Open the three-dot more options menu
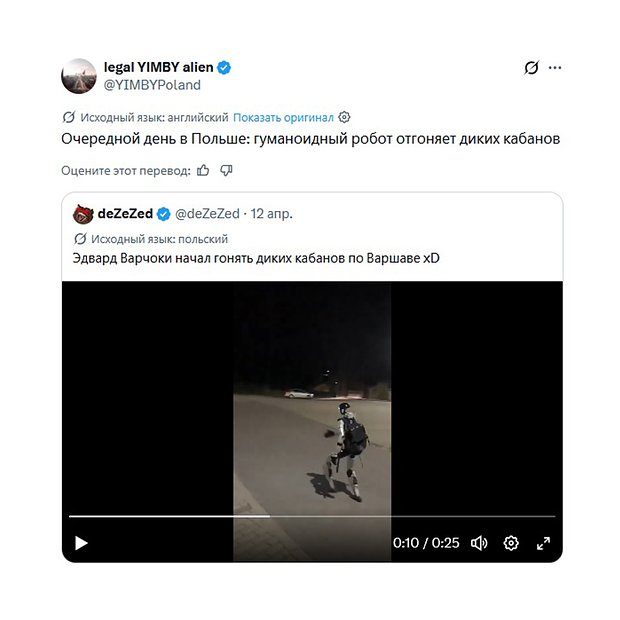Viewport: 620px width, 620px height. [556, 68]
